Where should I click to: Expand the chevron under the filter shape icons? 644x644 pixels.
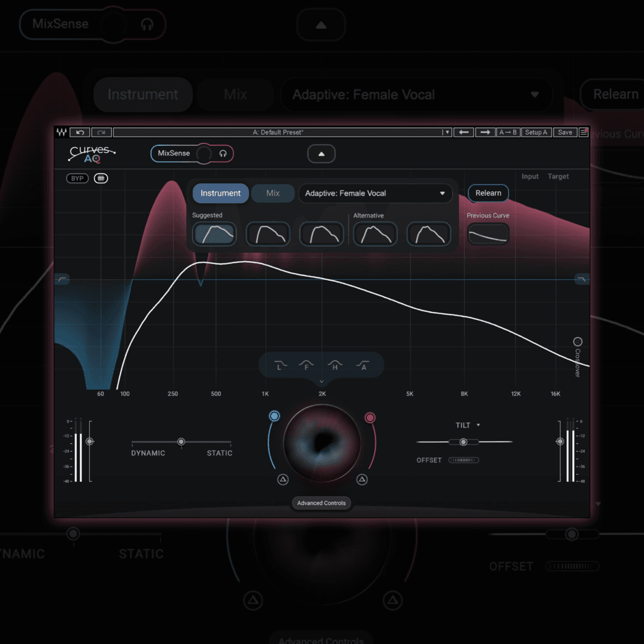pos(321,382)
